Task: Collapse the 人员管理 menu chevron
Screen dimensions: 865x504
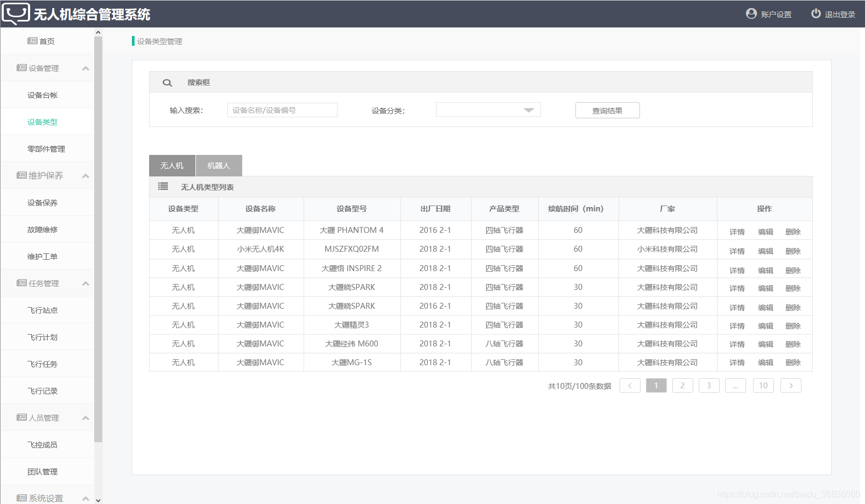Action: pos(86,418)
